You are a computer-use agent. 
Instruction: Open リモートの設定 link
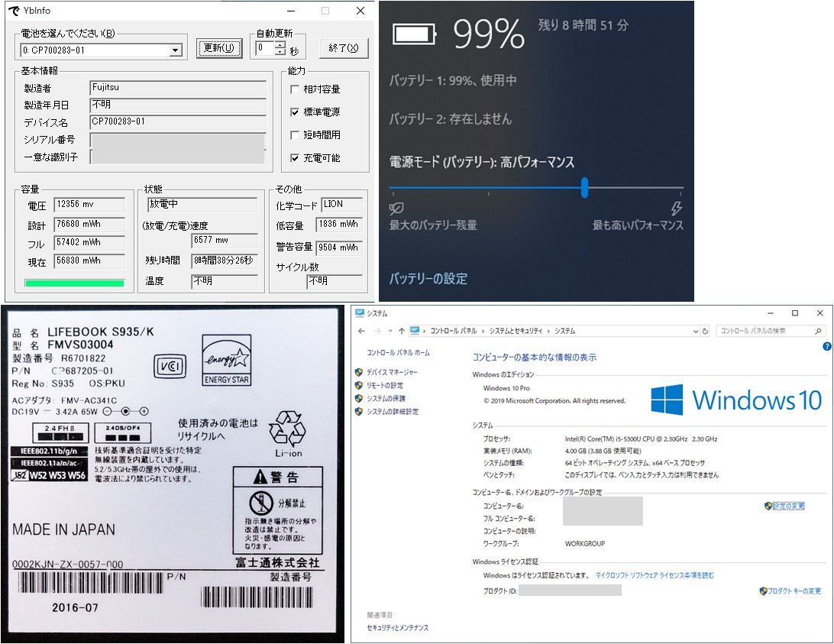(385, 385)
